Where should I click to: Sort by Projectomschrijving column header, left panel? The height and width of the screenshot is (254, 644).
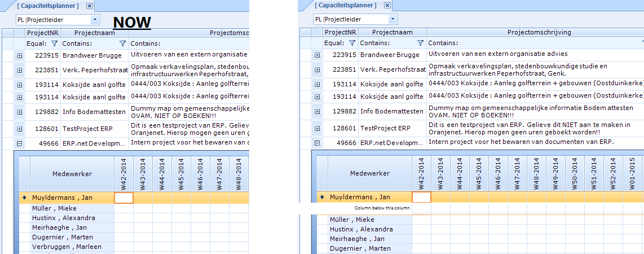click(189, 33)
